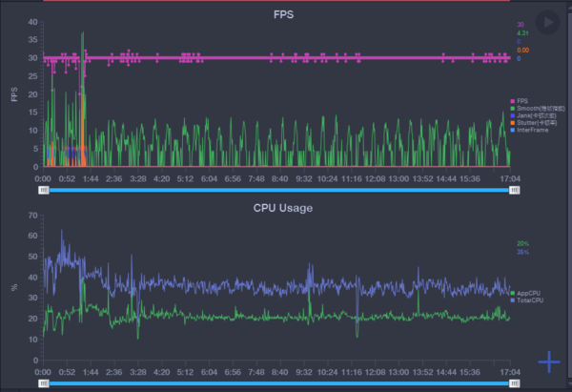Image resolution: width=572 pixels, height=392 pixels.
Task: Click the 17:04 end label on the FPS chart
Action: tap(510, 179)
